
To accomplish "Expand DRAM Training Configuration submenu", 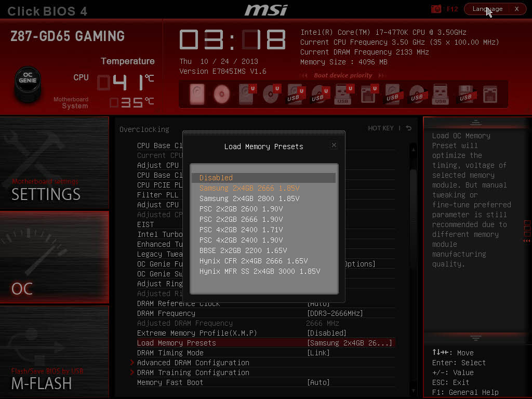I will pyautogui.click(x=193, y=373).
